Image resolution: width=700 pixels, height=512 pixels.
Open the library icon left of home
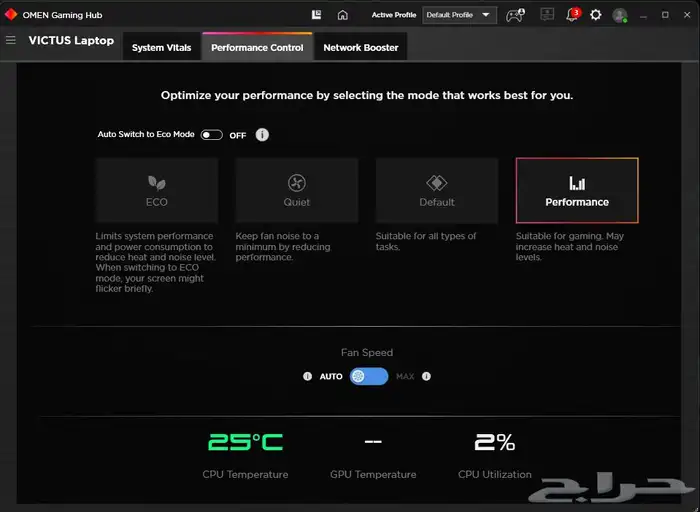[317, 15]
